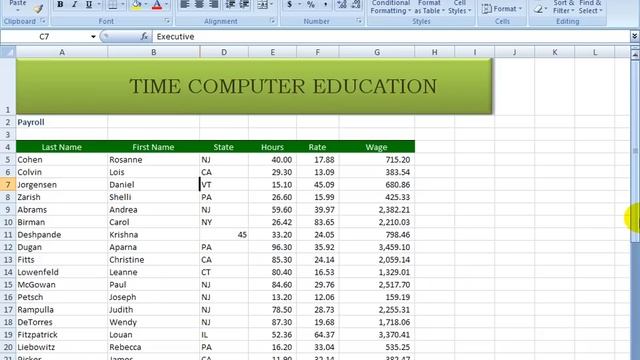
Task: Toggle Bold formatting
Action: [60, 4]
